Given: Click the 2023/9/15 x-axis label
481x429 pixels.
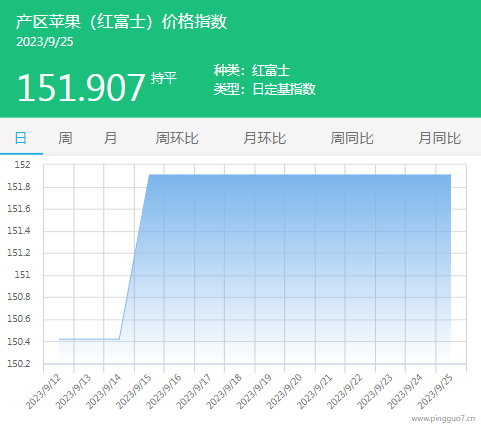Looking at the screenshot, I should [134, 391].
